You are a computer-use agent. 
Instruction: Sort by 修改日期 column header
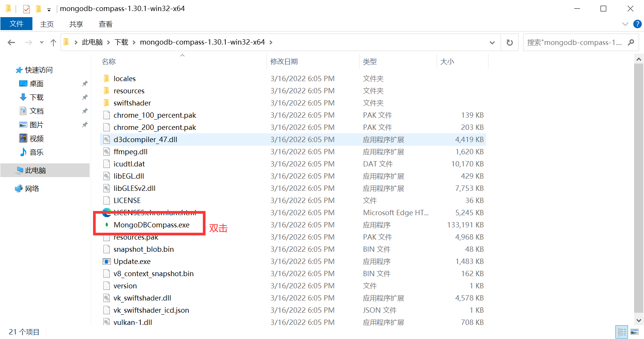[x=284, y=62]
